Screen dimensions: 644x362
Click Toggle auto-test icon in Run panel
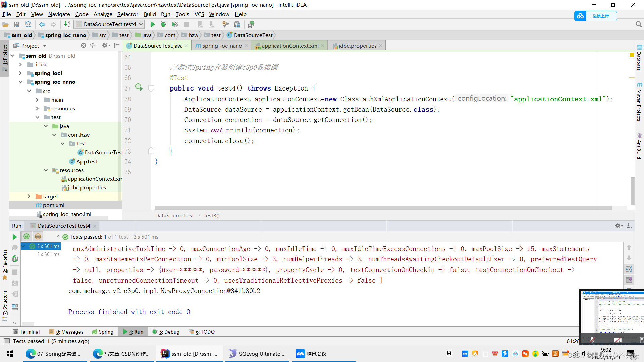click(x=15, y=259)
